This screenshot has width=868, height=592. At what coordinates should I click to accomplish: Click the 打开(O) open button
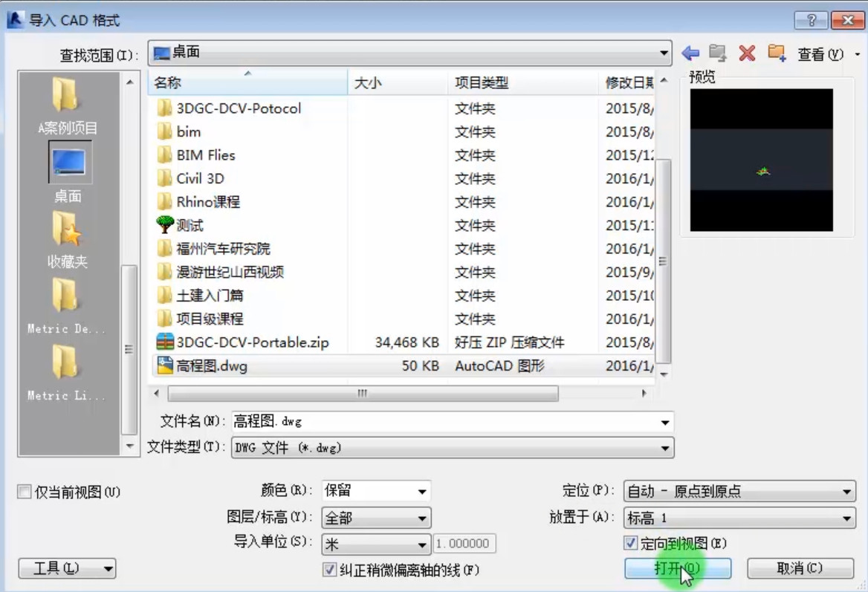(x=678, y=568)
